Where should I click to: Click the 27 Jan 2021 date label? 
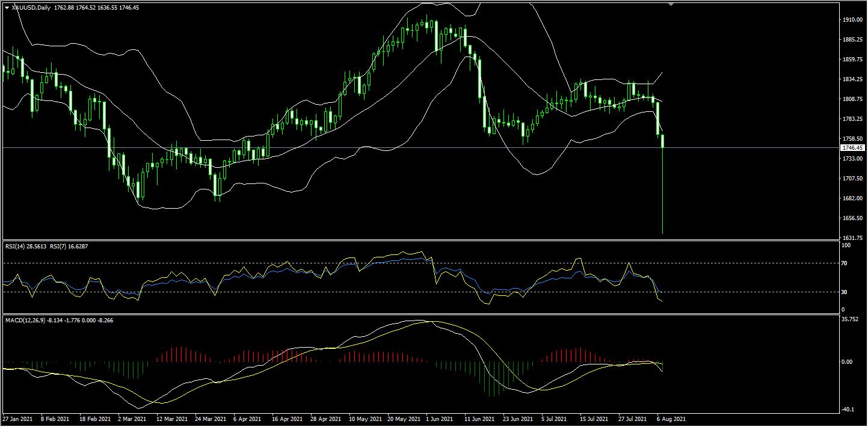click(x=17, y=418)
